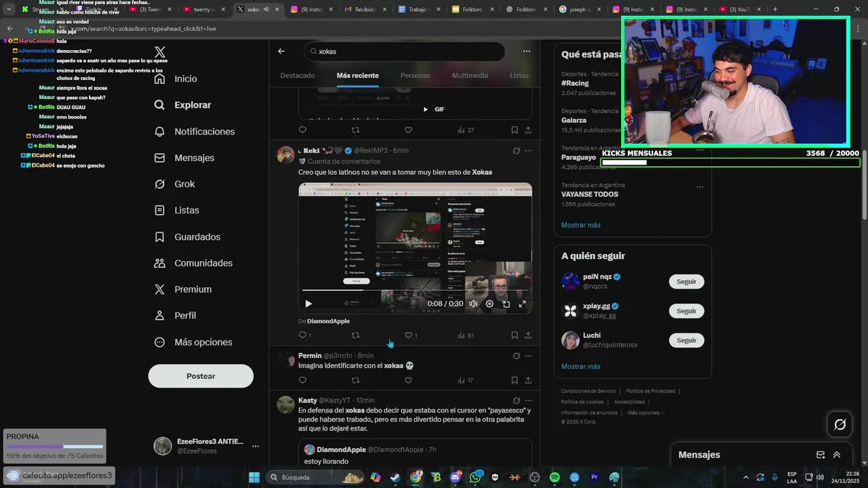Like the GIF post with 27 views

point(408,130)
